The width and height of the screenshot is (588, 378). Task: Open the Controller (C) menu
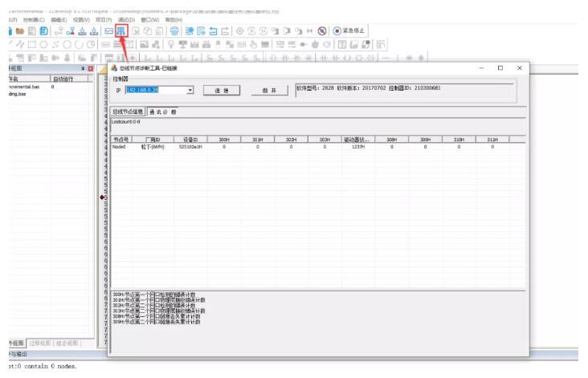34,19
